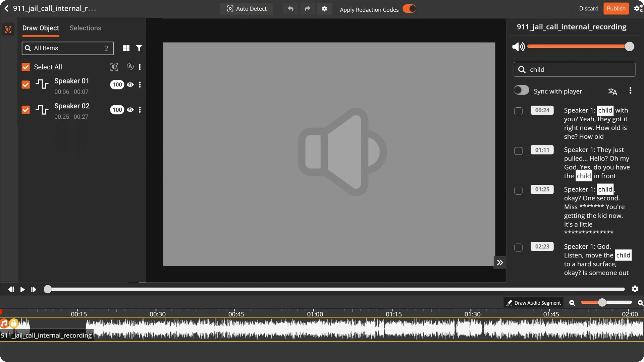This screenshot has height=362, width=644.
Task: Uncheck the Select All checkbox
Action: click(26, 67)
